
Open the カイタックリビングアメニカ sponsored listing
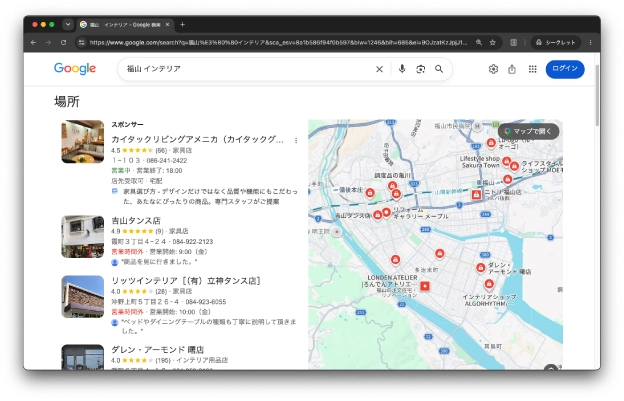pyautogui.click(x=197, y=139)
